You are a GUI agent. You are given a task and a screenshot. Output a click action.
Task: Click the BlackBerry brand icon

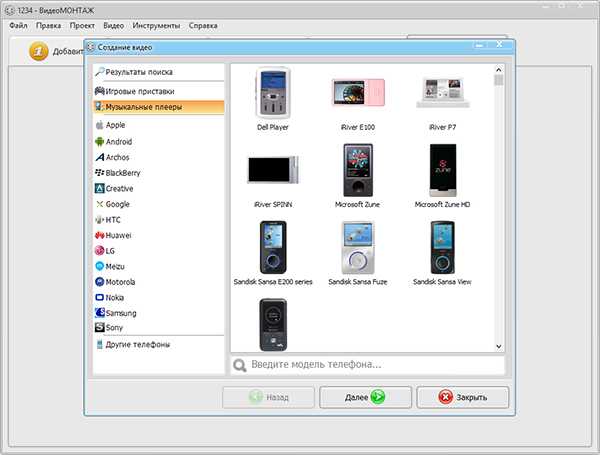99,173
